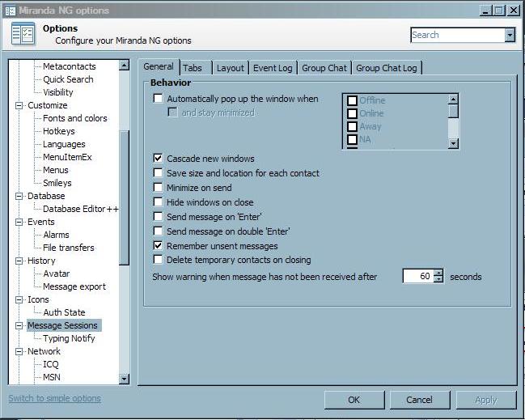
Task: Click the Cancel button
Action: (x=420, y=400)
